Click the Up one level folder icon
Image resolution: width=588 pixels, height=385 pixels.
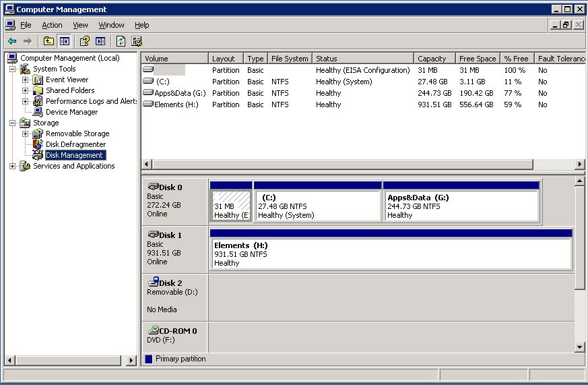coord(48,41)
